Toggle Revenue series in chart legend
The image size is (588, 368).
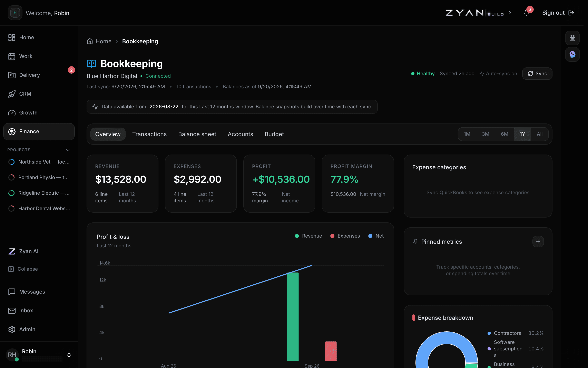308,236
